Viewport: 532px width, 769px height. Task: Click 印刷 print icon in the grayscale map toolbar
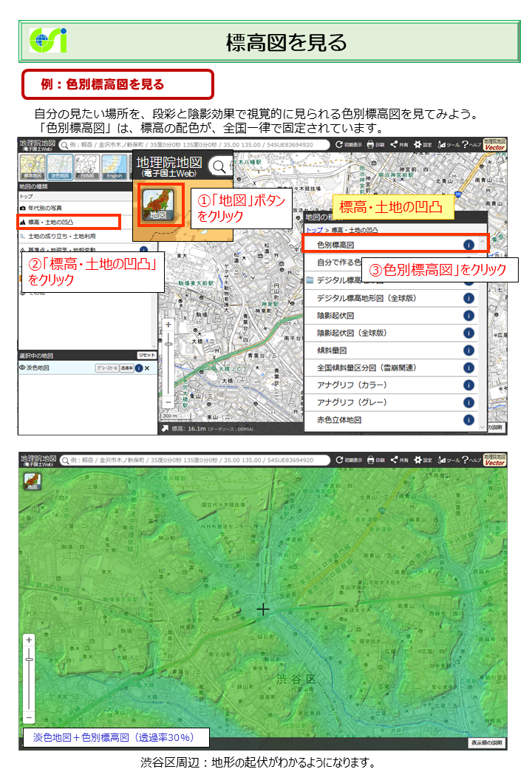(x=376, y=145)
